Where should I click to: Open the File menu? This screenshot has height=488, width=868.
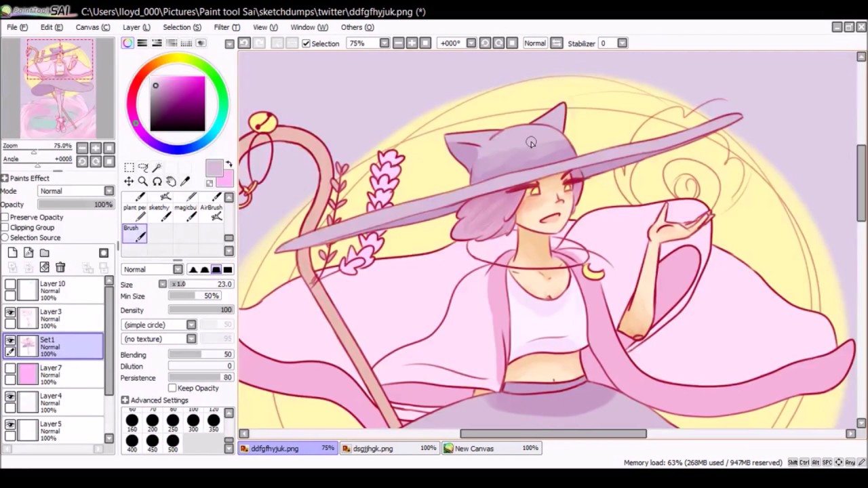pyautogui.click(x=17, y=27)
